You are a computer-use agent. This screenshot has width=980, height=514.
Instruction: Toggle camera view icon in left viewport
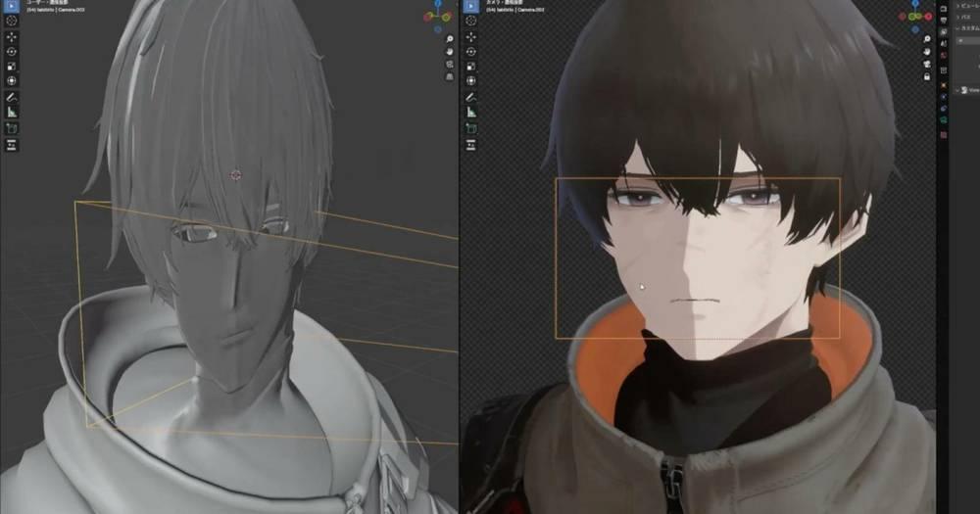(x=450, y=65)
